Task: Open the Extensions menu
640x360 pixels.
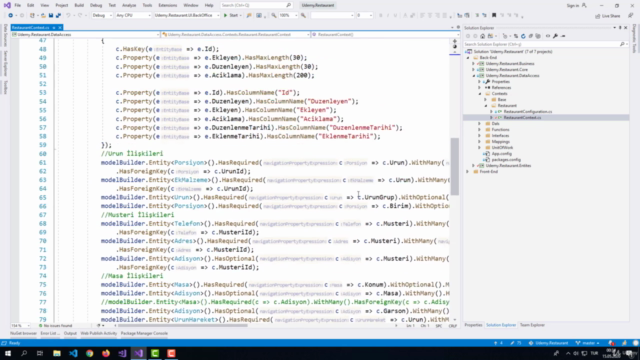Action: pyautogui.click(x=168, y=5)
